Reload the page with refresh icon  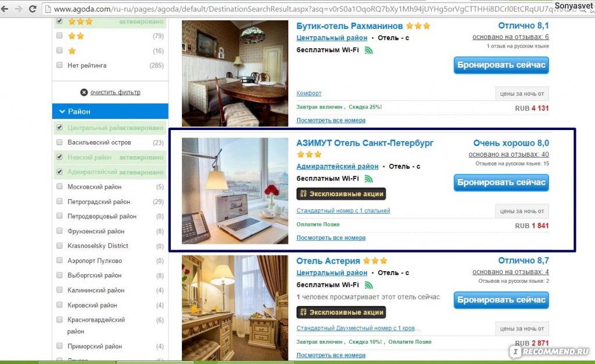click(33, 8)
